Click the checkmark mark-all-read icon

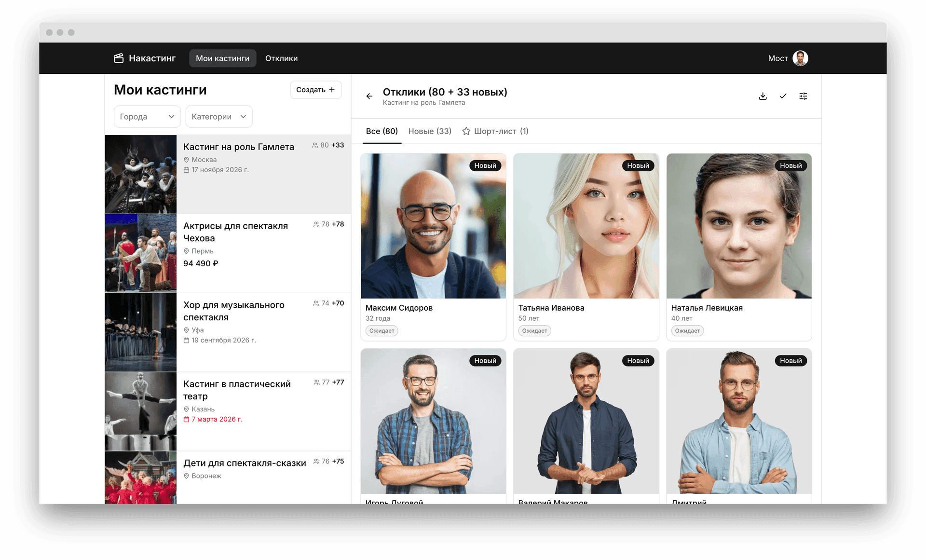tap(783, 96)
